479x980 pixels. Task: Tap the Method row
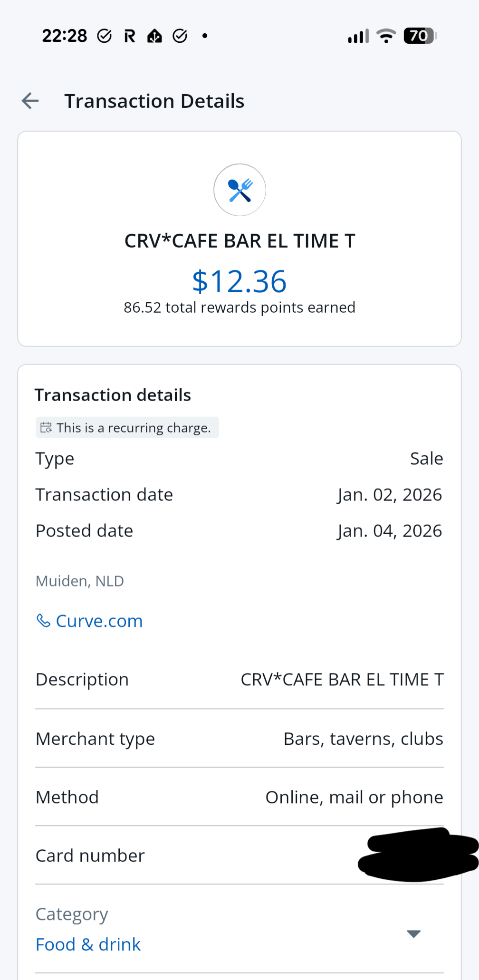tap(239, 797)
